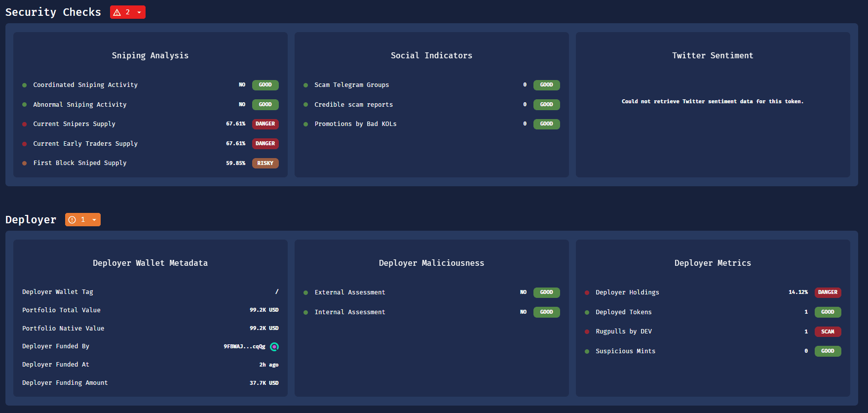Viewport: 868px width, 413px height.
Task: Click the green dot beside Coordinated Sniping Activity
Action: pos(25,85)
